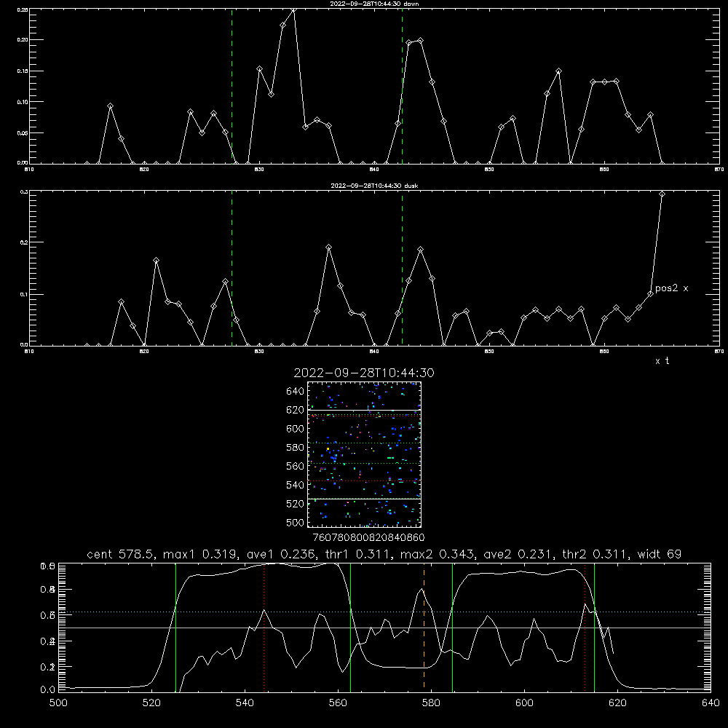The height and width of the screenshot is (728, 728).
Task: Click the highest diamond marker in dawn plot
Action: click(293, 9)
